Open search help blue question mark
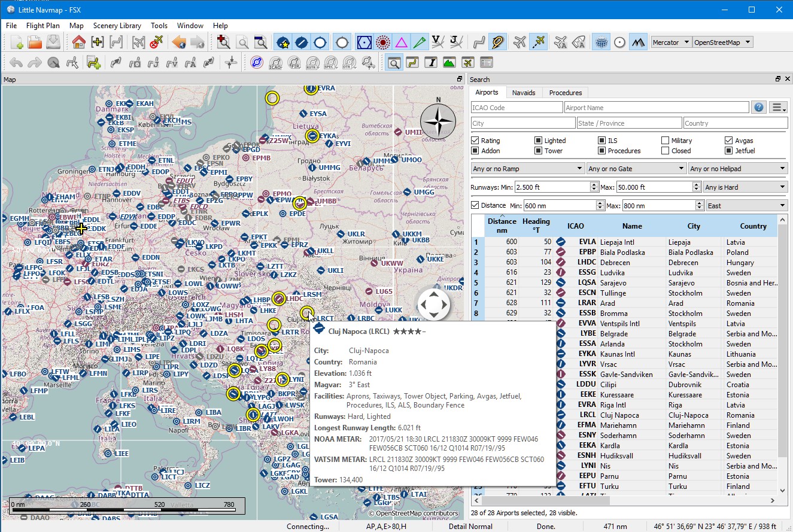This screenshot has height=532, width=793. 759,108
